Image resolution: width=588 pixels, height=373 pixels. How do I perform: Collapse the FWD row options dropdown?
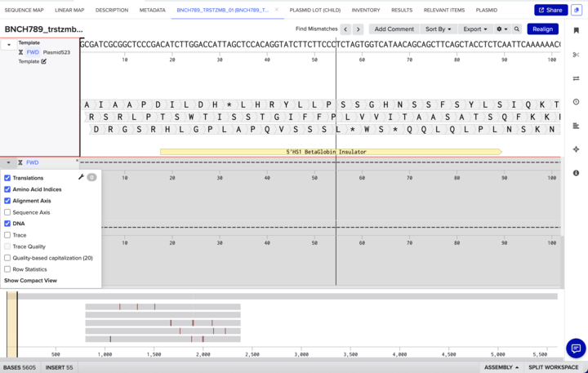(x=8, y=162)
